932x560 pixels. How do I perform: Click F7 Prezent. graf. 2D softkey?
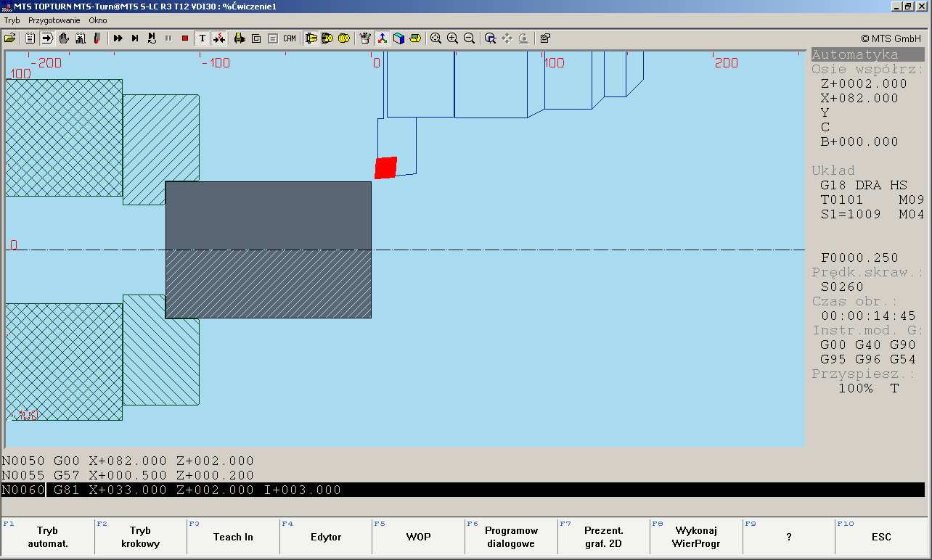tap(603, 537)
